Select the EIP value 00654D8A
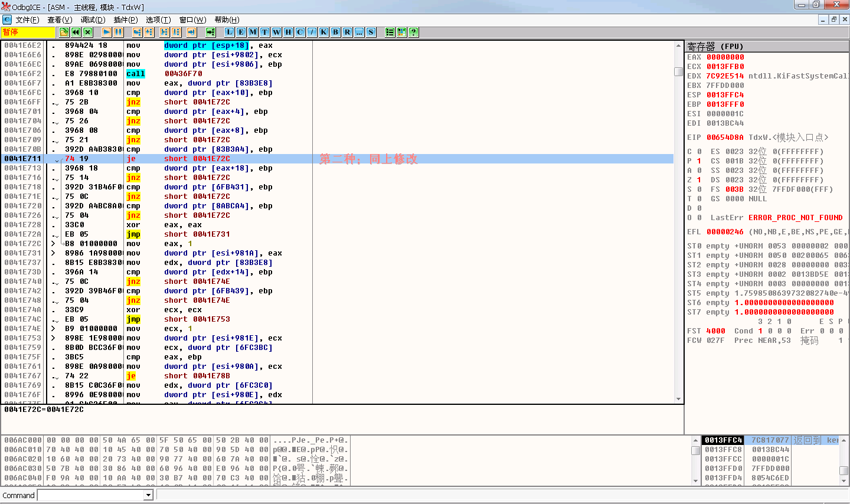The image size is (850, 504). coord(725,138)
